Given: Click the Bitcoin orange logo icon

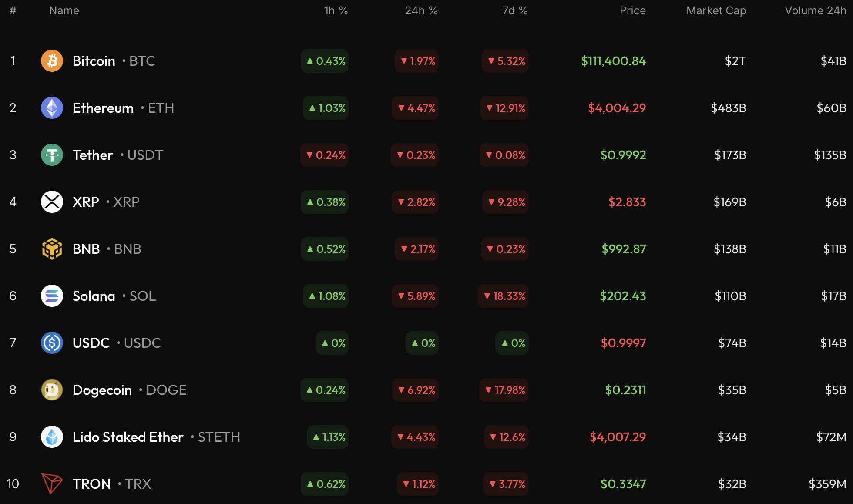Looking at the screenshot, I should pos(52,61).
